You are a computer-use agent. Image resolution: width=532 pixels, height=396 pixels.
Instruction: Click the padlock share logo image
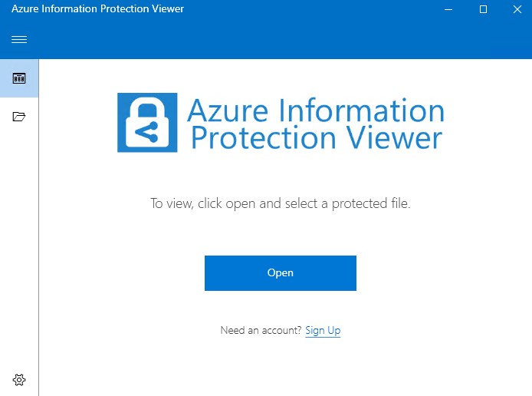click(147, 123)
